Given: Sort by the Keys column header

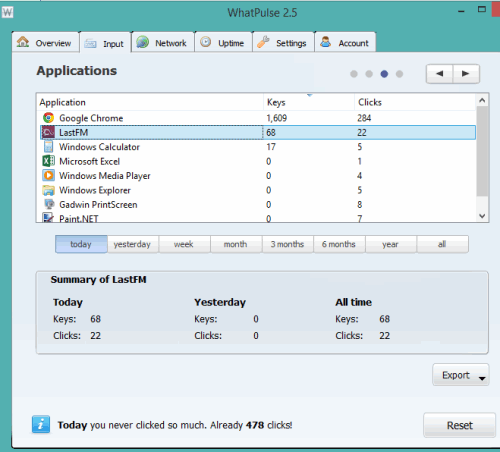Looking at the screenshot, I should pos(309,102).
